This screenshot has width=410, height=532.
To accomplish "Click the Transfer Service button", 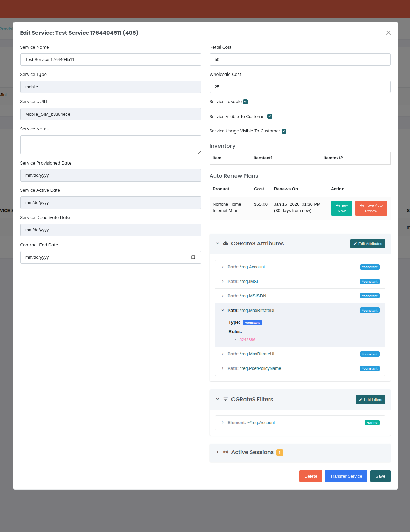I will tap(346, 476).
